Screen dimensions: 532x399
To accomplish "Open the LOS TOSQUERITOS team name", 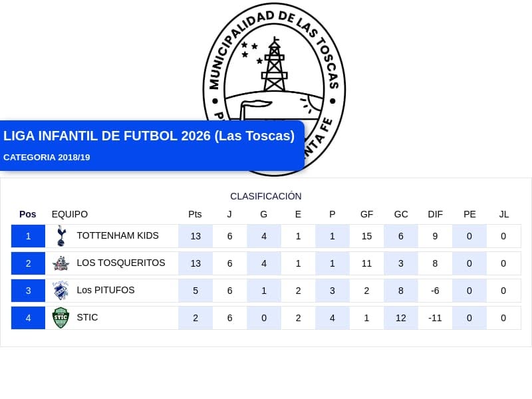I will [x=121, y=263].
